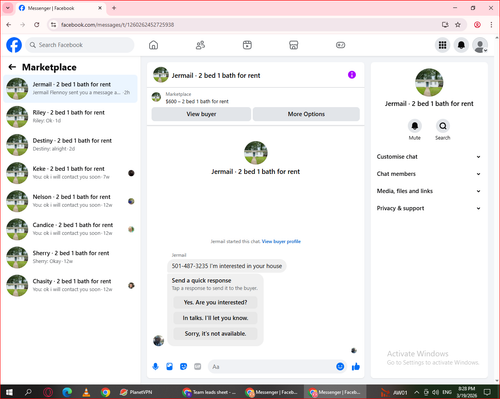Open VLC from the taskbar
This screenshot has height=399, width=500.
86,392
